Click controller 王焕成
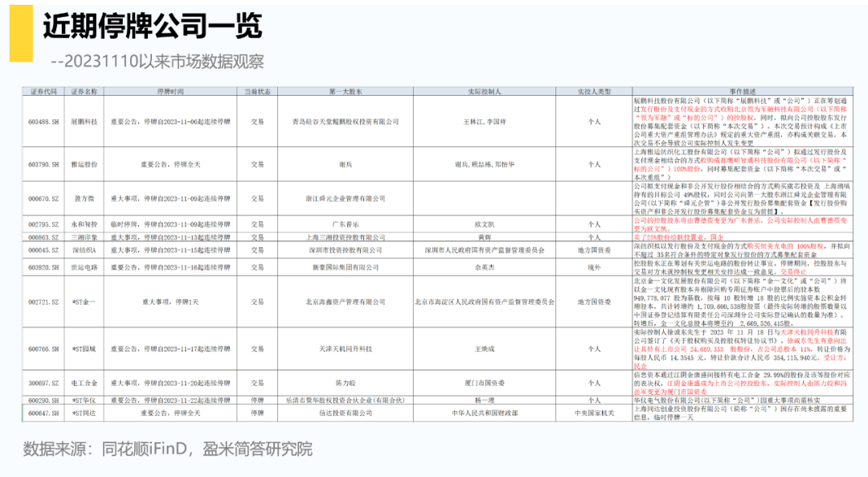The width and height of the screenshot is (868, 477). click(485, 349)
